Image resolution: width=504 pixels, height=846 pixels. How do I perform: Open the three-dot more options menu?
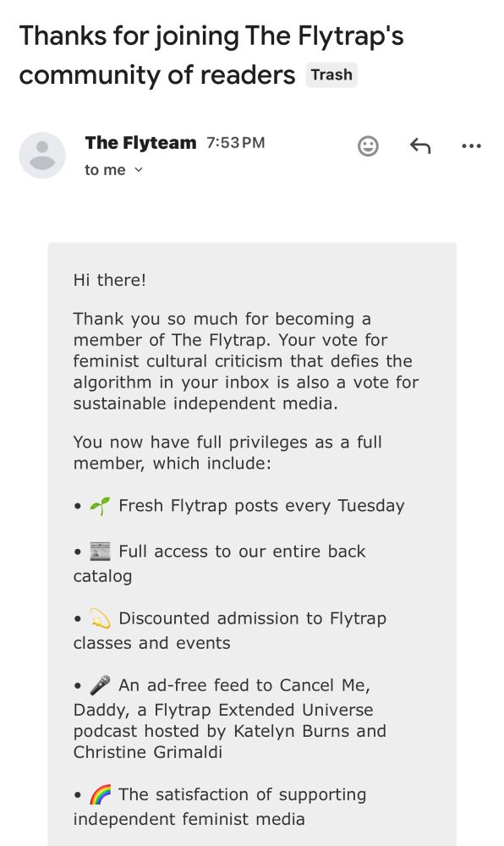[x=471, y=146]
